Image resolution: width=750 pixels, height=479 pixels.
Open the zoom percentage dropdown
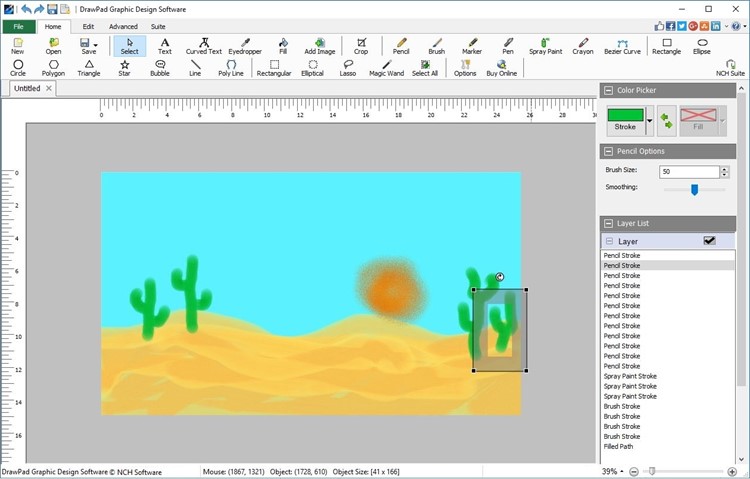pyautogui.click(x=622, y=471)
